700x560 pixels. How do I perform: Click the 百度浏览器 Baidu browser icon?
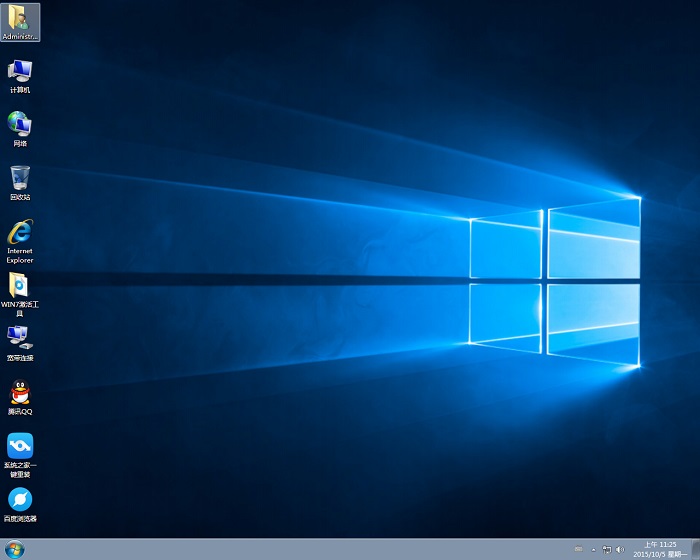point(19,499)
